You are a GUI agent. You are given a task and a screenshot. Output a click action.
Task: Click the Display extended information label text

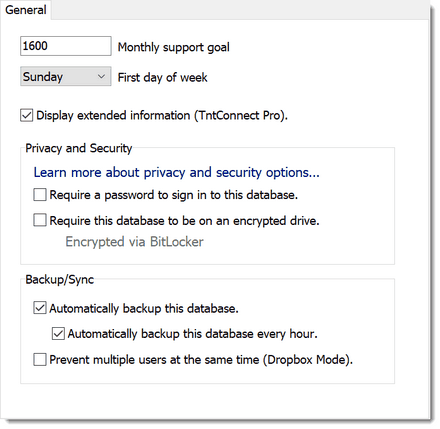(x=162, y=115)
